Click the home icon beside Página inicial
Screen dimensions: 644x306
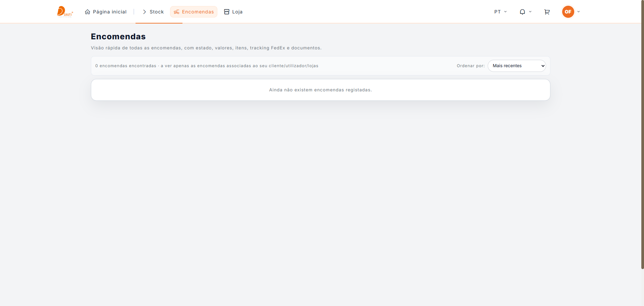point(88,12)
